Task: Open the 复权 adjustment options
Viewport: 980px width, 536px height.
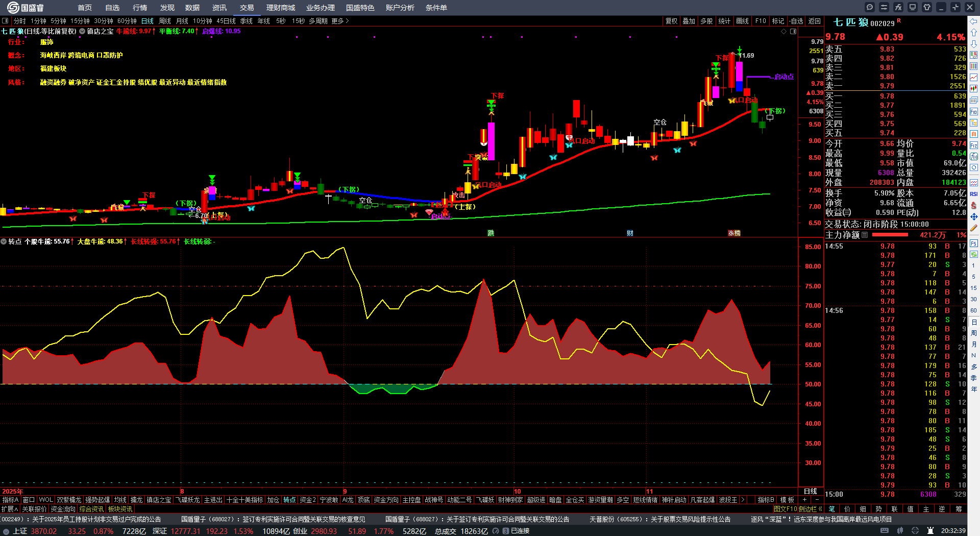Action: pos(671,21)
